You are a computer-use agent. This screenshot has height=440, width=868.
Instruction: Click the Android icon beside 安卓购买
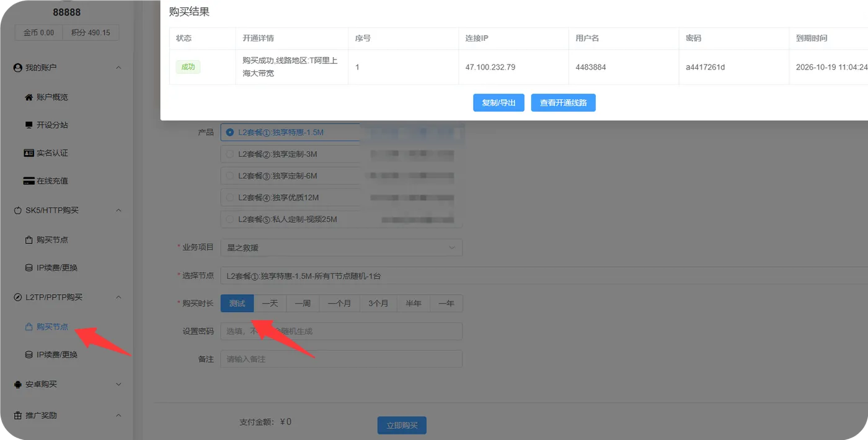click(17, 384)
